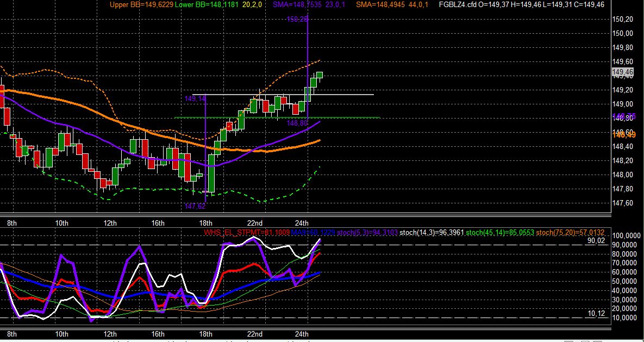Click the 147,60 price axis label
Image resolution: width=644 pixels, height=342 pixels.
[x=622, y=203]
